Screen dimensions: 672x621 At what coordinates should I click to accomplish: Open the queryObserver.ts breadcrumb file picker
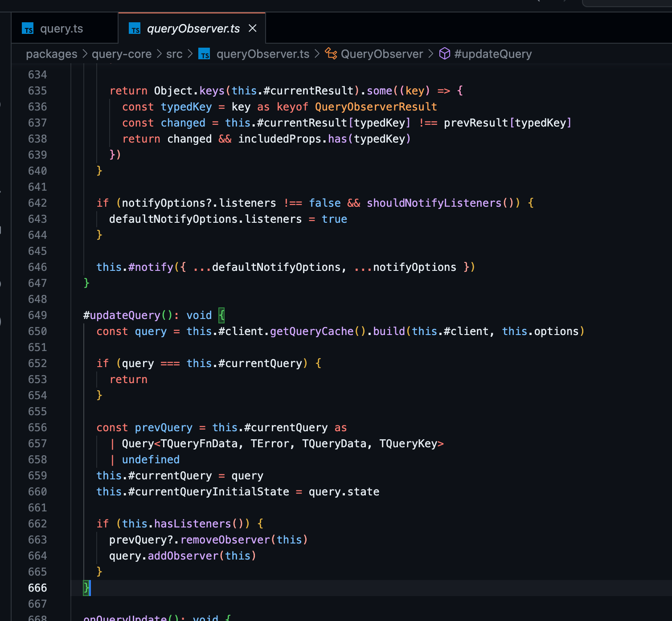click(262, 54)
